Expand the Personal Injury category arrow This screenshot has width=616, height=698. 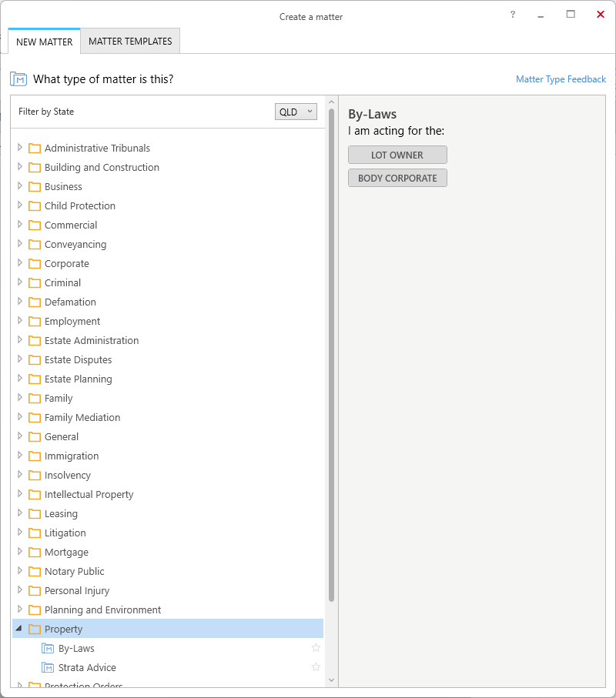(19, 589)
